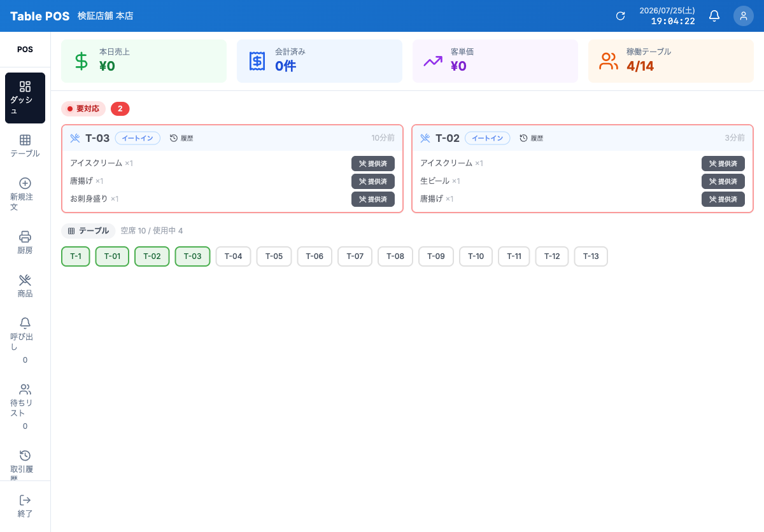The image size is (764, 532).
Task: Go to テーブル in the sidebar
Action: [x=25, y=146]
